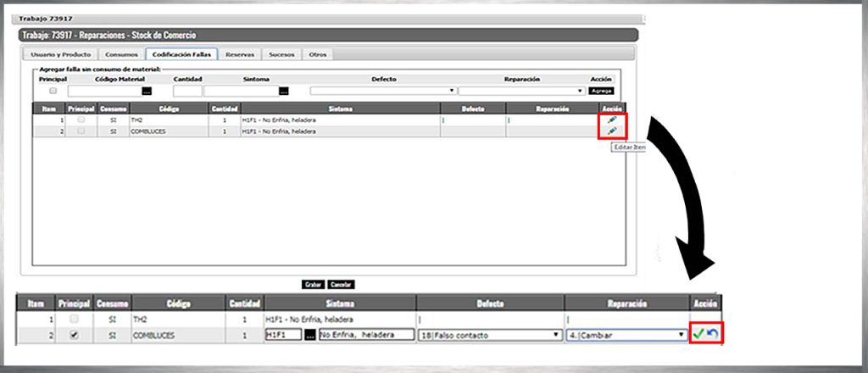The width and height of the screenshot is (868, 373).
Task: Click edit pencil icon for COMBLUCES row
Action: 612,131
